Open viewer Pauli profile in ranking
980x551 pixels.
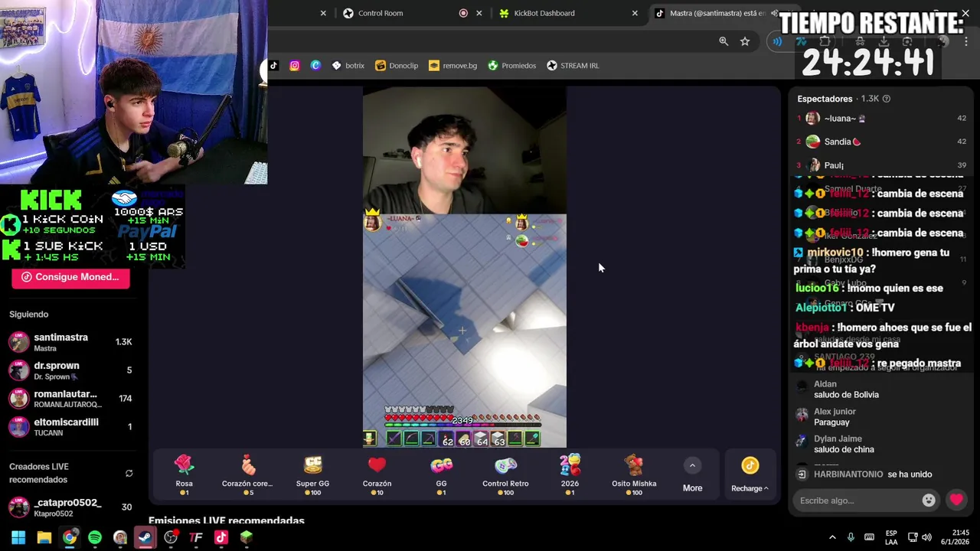882,165
